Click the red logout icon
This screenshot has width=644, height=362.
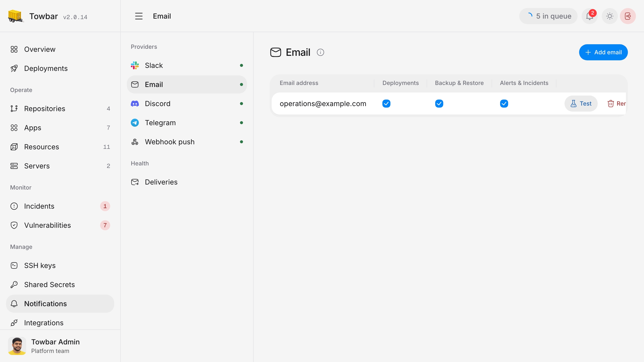628,16
